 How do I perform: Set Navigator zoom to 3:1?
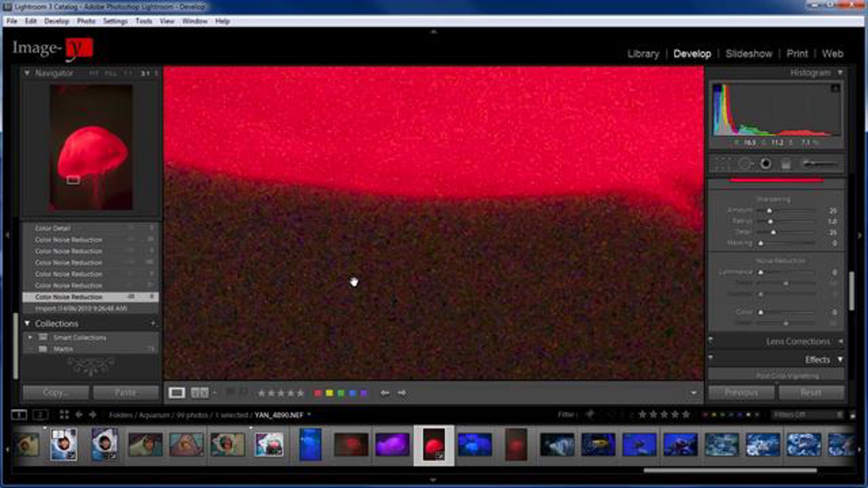pyautogui.click(x=145, y=73)
